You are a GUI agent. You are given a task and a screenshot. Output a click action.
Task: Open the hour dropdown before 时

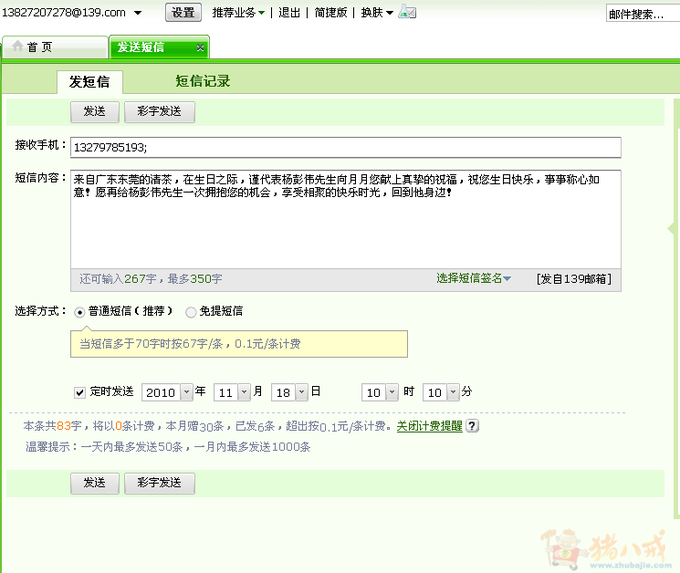(379, 393)
